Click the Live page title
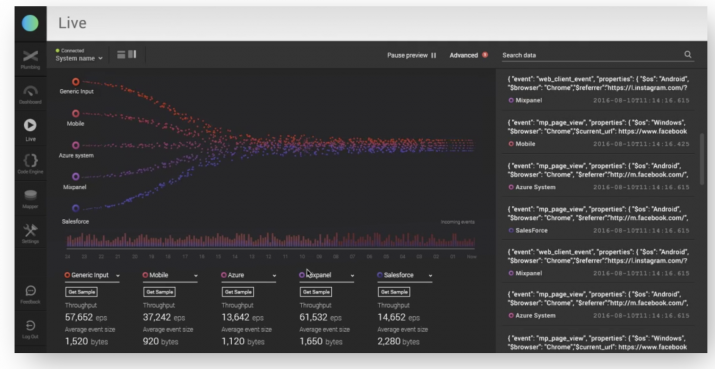 tap(72, 23)
